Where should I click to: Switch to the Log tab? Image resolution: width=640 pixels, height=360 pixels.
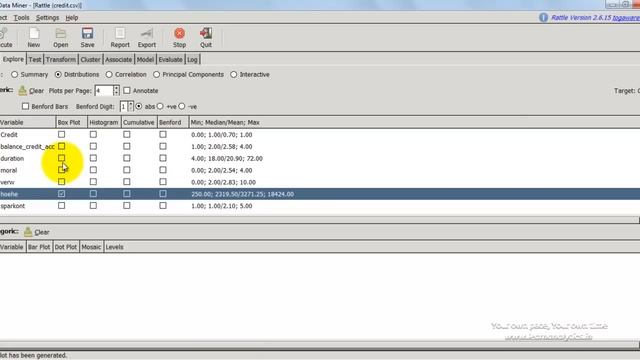pyautogui.click(x=192, y=60)
